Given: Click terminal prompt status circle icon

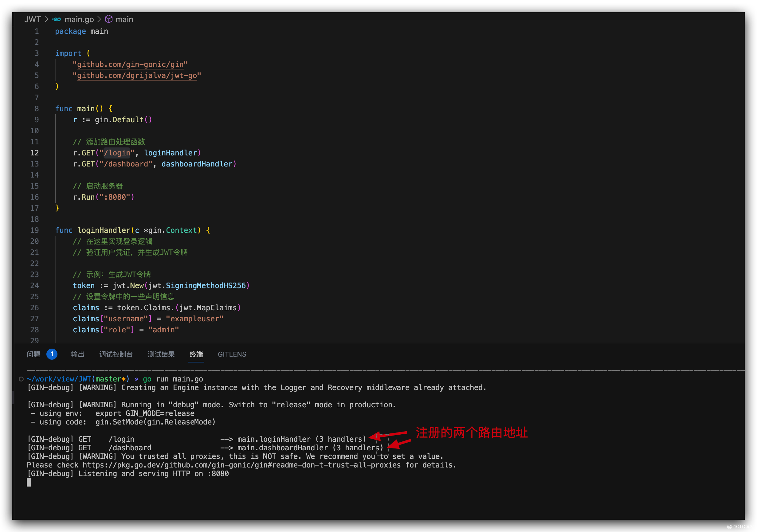Looking at the screenshot, I should [21, 379].
